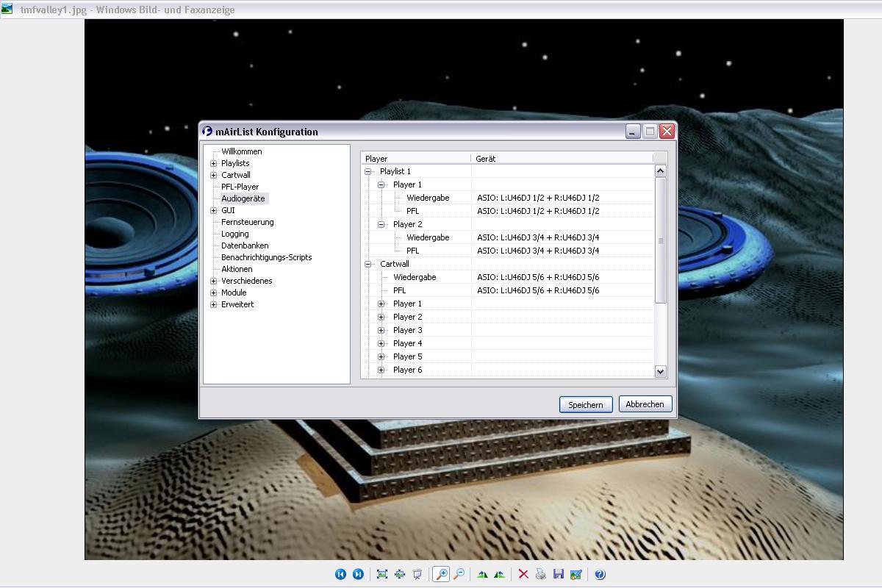The height and width of the screenshot is (588, 882).
Task: Click the device list scrollbar thumb
Action: [660, 240]
